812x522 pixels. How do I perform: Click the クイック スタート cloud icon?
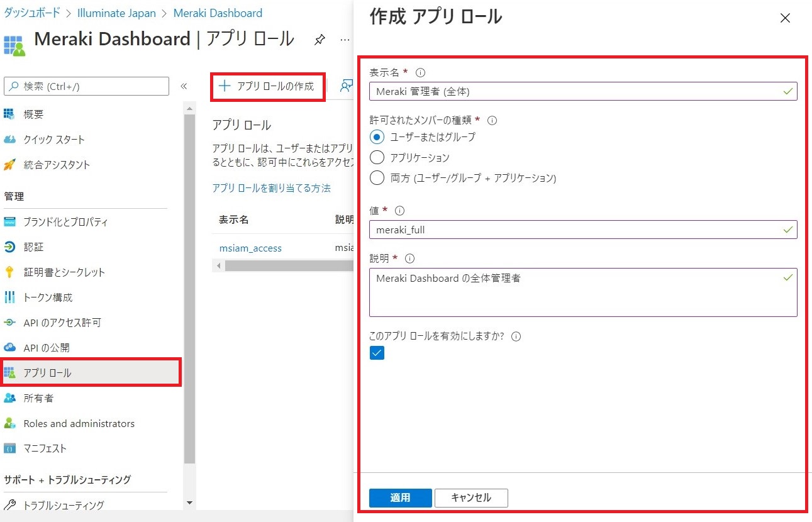[9, 140]
